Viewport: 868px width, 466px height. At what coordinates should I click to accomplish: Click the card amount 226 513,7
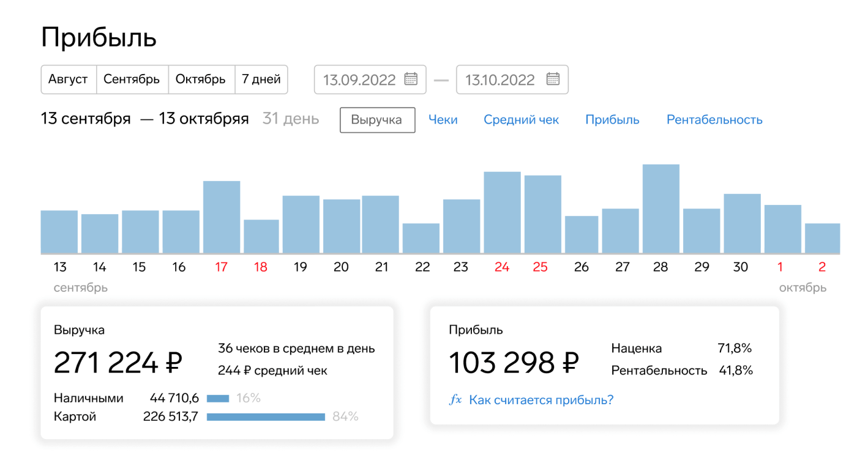[x=171, y=416]
